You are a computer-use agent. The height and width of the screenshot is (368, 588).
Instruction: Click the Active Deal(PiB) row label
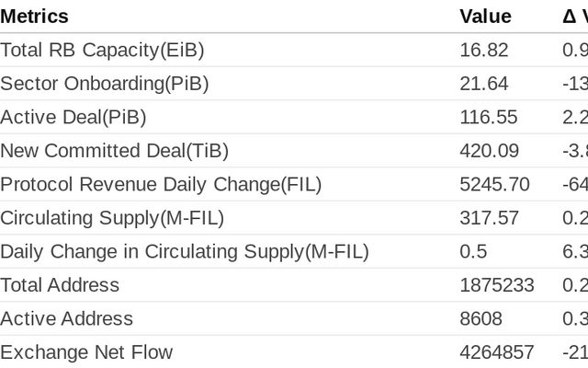tap(73, 117)
